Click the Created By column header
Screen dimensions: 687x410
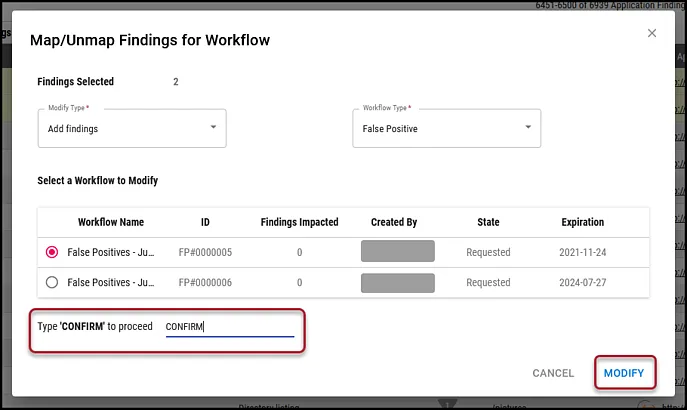394,222
